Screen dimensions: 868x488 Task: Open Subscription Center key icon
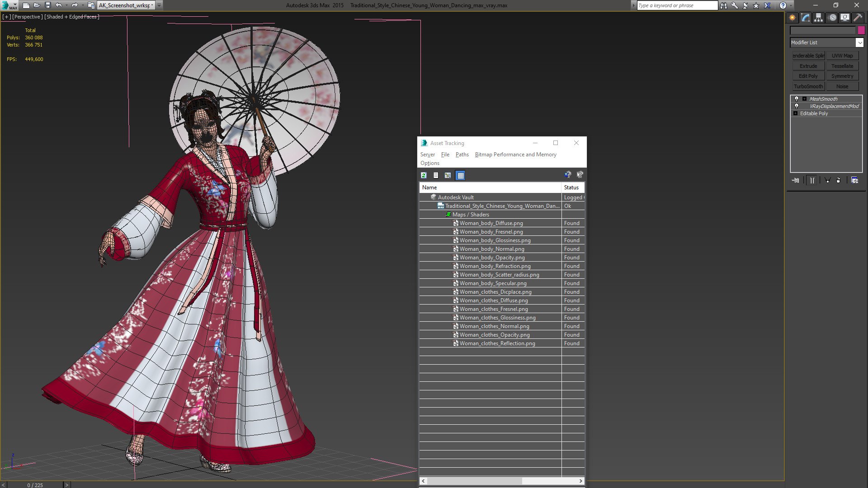pos(735,5)
